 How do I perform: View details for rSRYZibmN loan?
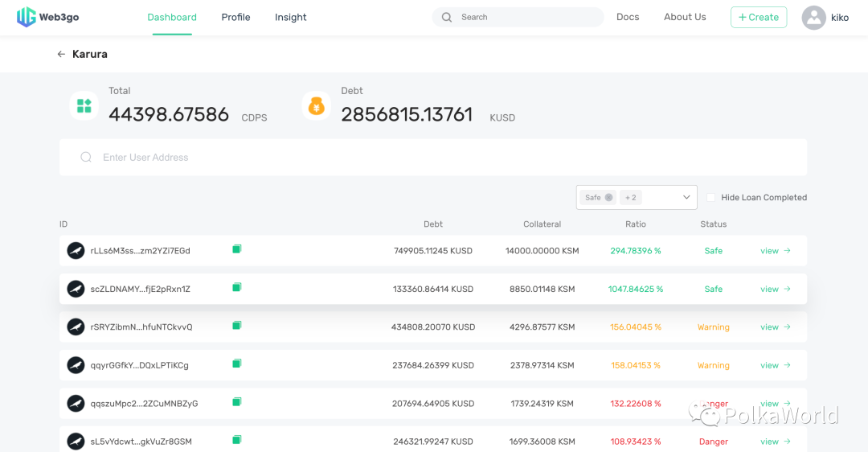click(x=775, y=327)
